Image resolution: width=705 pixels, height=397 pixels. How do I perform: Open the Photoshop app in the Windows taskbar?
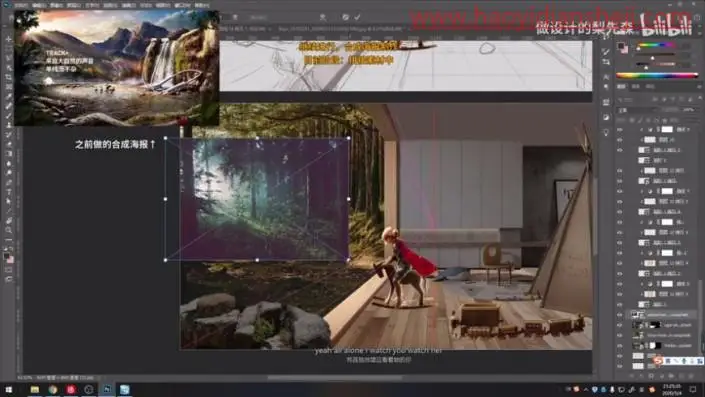107,389
